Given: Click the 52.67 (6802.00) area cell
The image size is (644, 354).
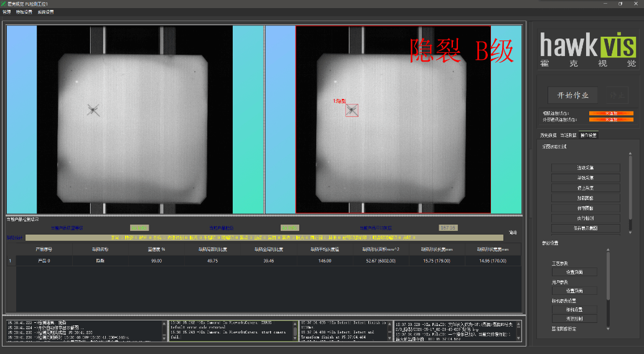Looking at the screenshot, I should point(381,261).
